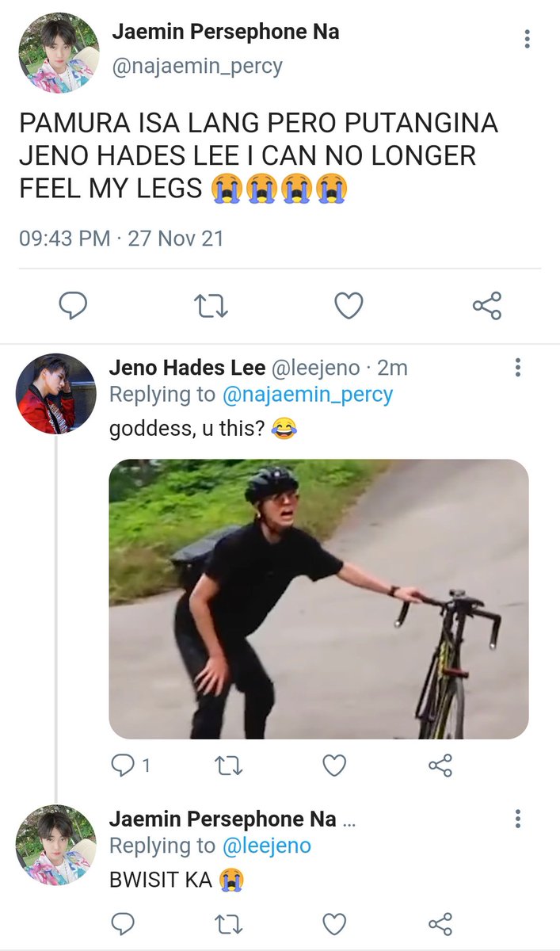Share Jeno Hades Lee's cyclist reply

point(440,765)
